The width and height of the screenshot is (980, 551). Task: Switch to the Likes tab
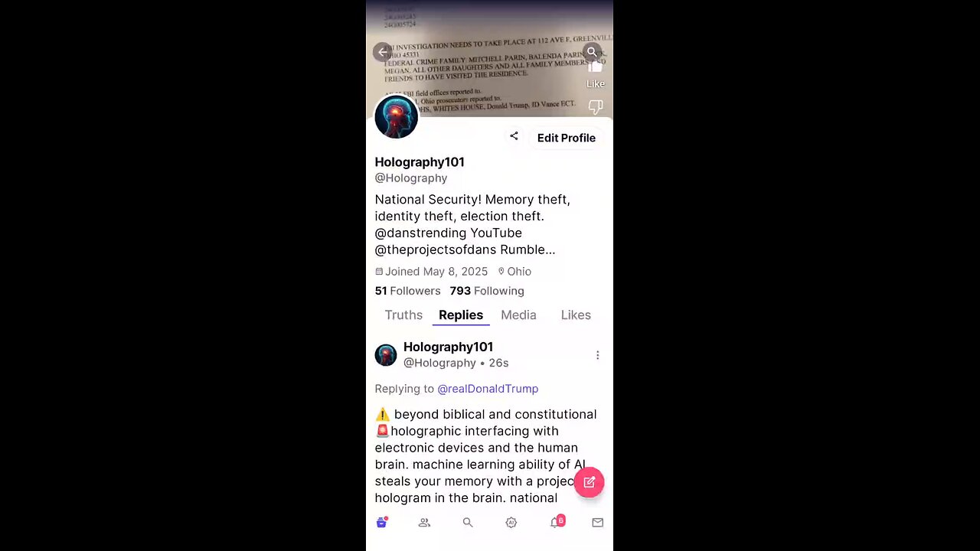click(x=576, y=315)
